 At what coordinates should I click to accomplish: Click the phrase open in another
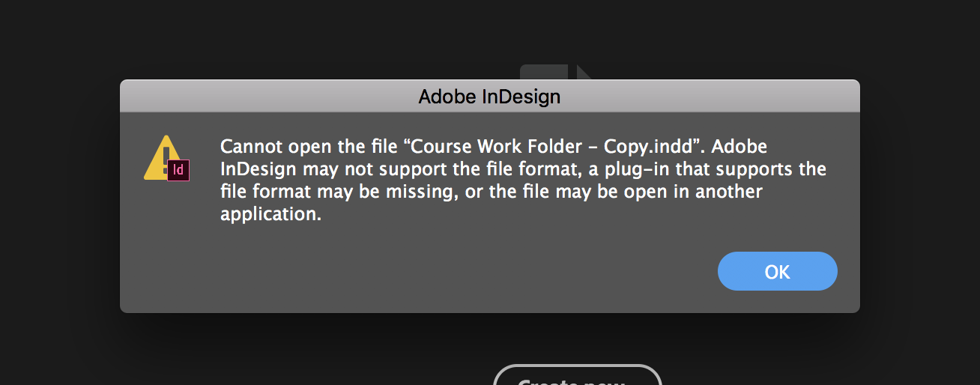pyautogui.click(x=677, y=192)
